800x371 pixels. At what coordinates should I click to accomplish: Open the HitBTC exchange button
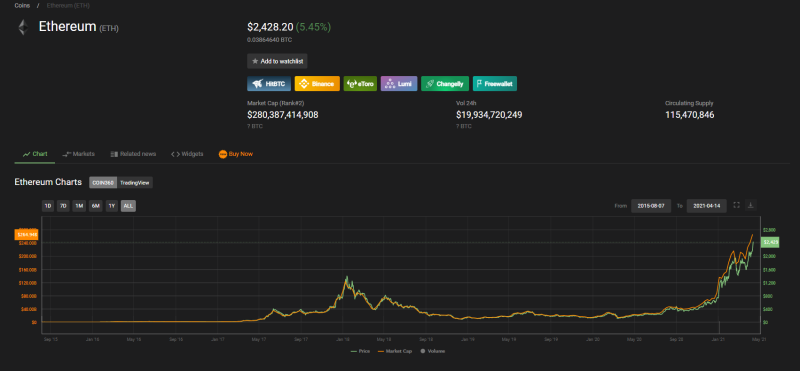[x=269, y=84]
